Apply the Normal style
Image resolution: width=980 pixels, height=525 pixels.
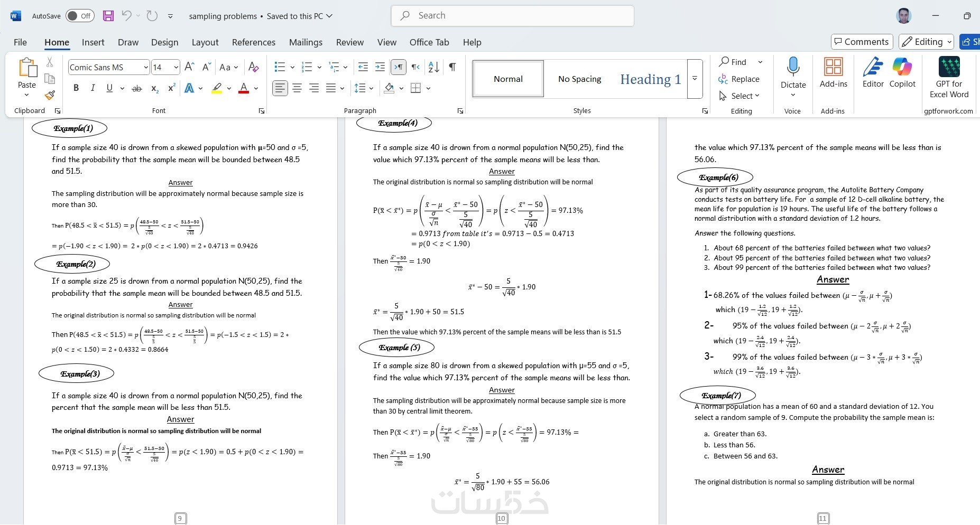tap(508, 79)
